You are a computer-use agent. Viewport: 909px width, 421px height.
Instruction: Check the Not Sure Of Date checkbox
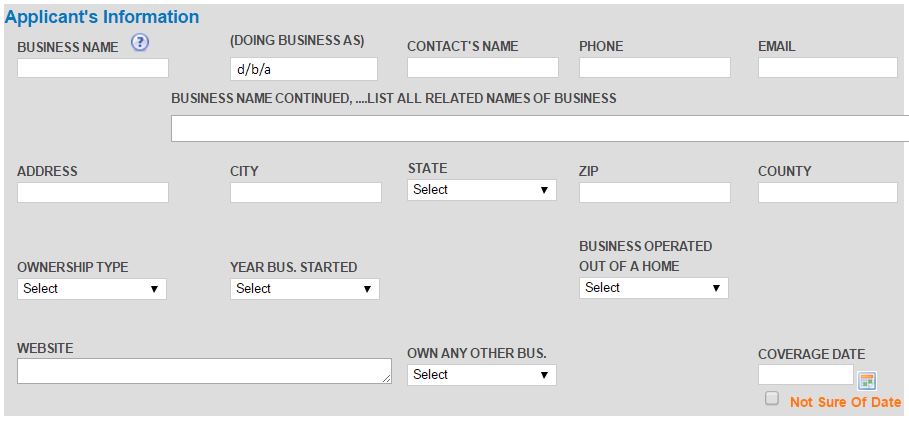point(772,398)
